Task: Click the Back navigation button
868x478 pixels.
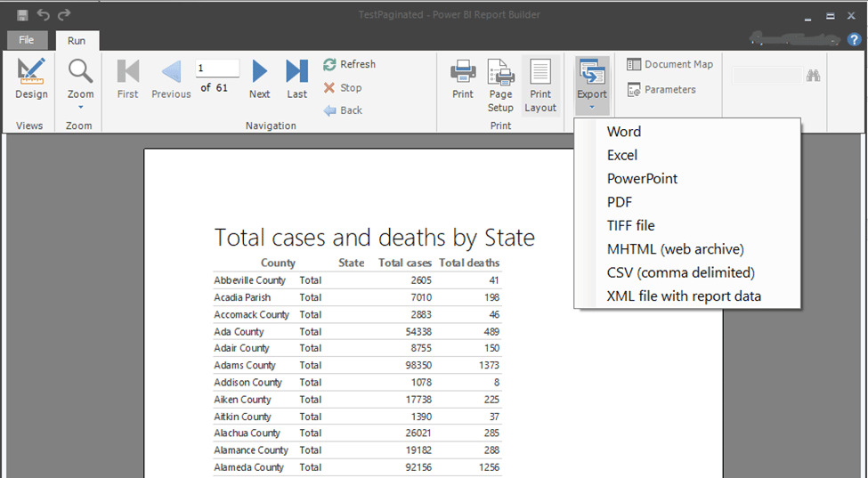Action: (x=343, y=110)
